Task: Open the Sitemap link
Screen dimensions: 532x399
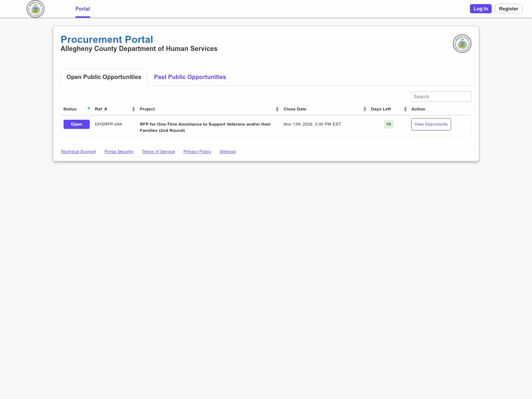Action: 228,151
